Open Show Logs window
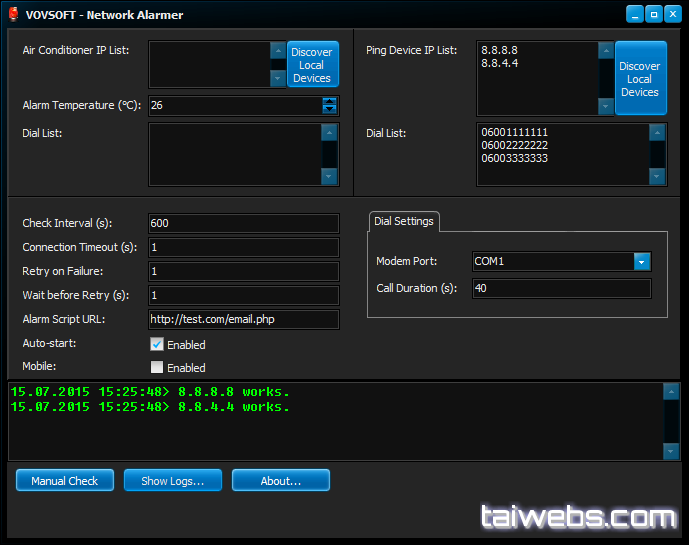Image resolution: width=689 pixels, height=545 pixels. pos(173,481)
